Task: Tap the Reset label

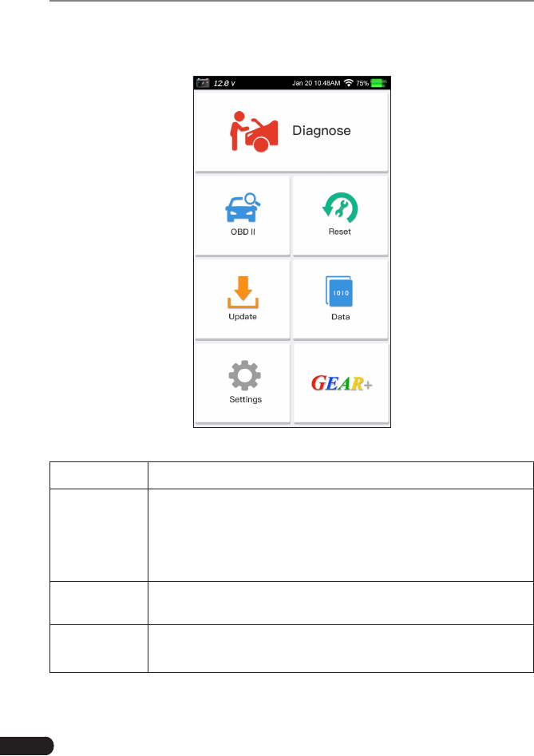Action: pyautogui.click(x=340, y=232)
